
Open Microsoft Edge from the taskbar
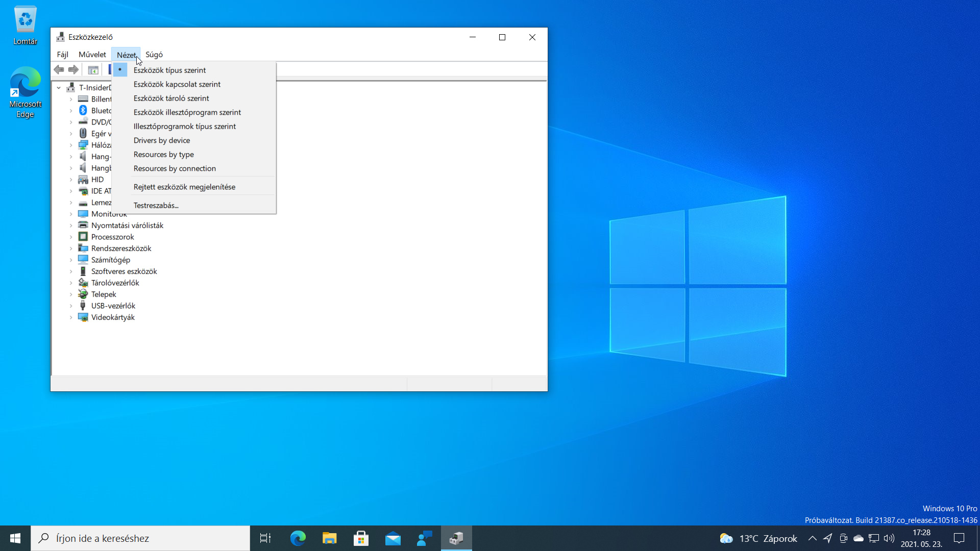[298, 538]
